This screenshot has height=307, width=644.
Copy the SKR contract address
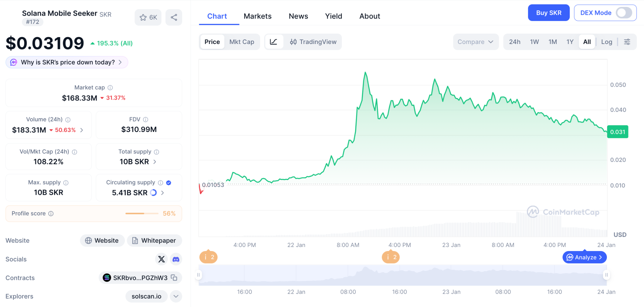174,278
